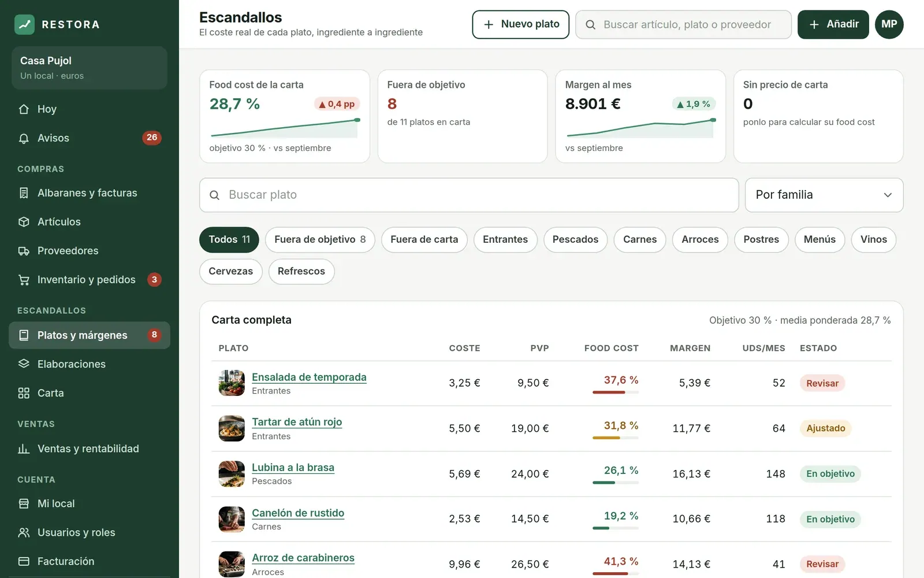The width and height of the screenshot is (924, 578).
Task: Open Ensalada de temporada dish
Action: 309,377
